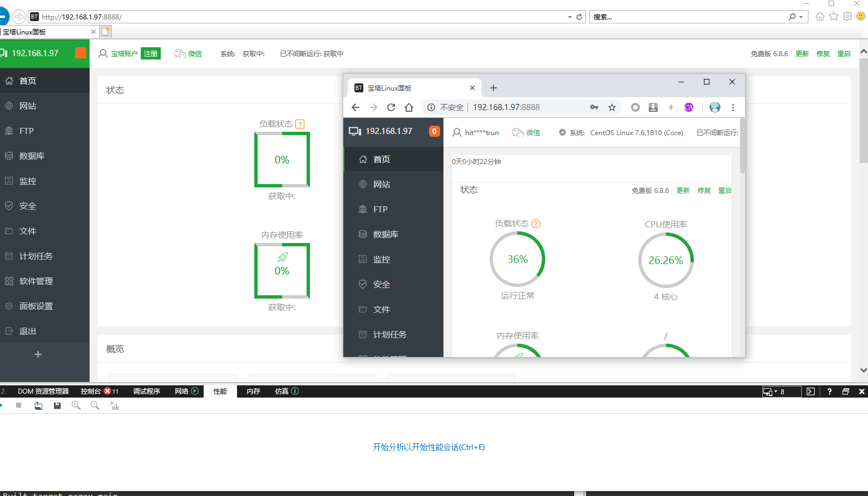Save the profiling session disk icon
The width and height of the screenshot is (868, 496).
tap(57, 406)
